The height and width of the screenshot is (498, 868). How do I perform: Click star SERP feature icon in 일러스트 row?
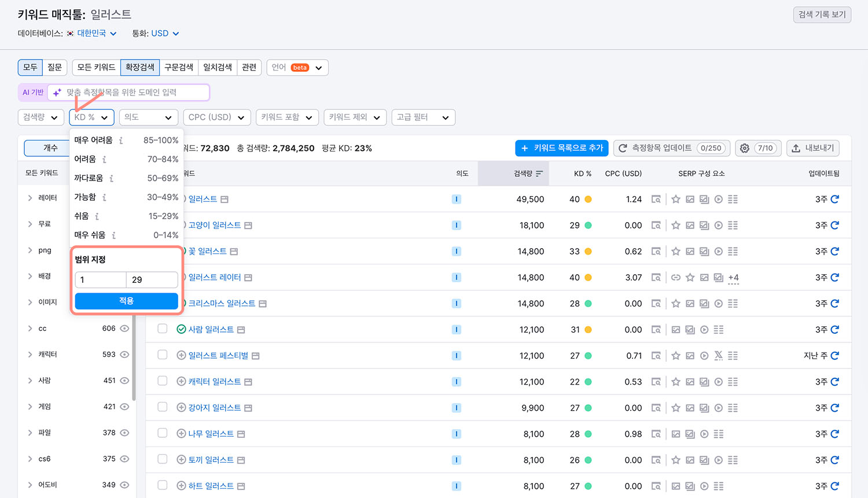pyautogui.click(x=675, y=199)
